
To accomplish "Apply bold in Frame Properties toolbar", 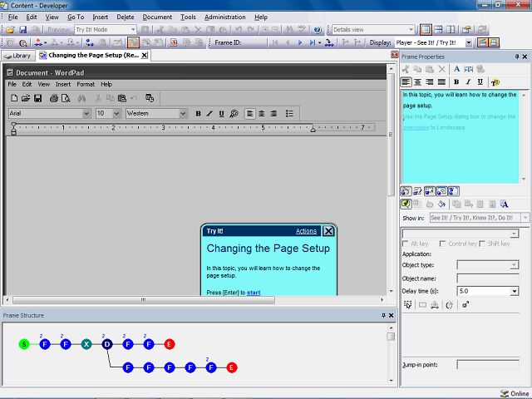I will [456, 82].
